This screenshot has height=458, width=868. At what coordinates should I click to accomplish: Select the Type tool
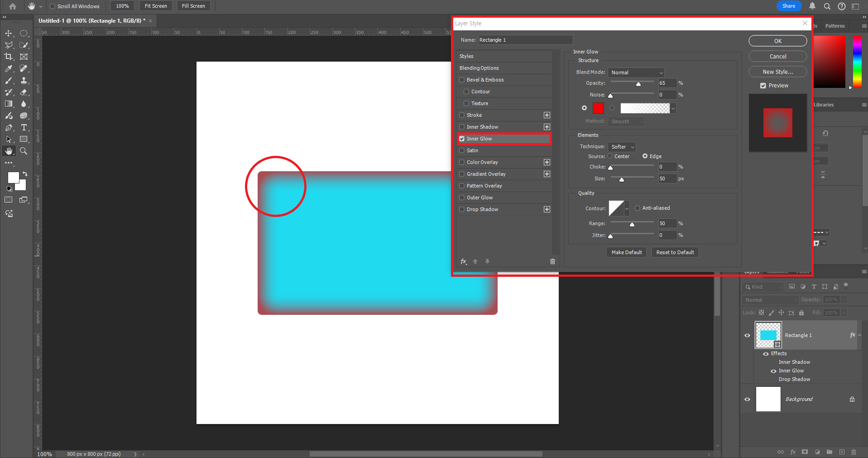pyautogui.click(x=24, y=128)
